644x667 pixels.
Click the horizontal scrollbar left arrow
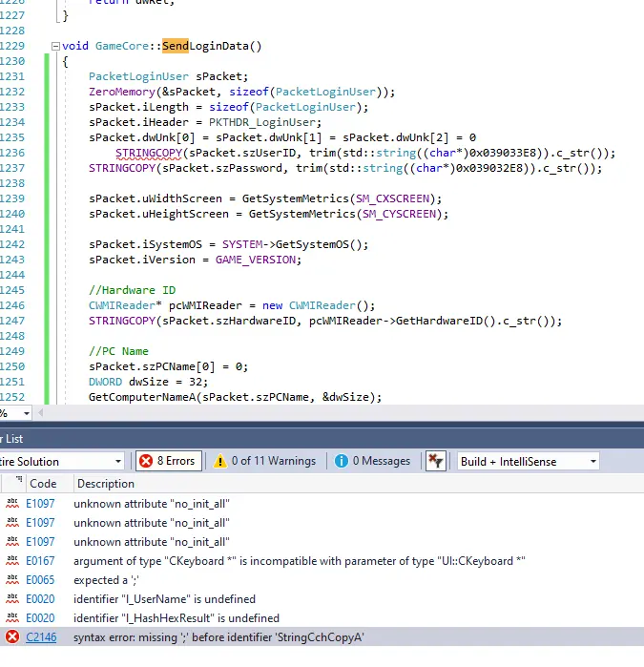tap(40, 413)
